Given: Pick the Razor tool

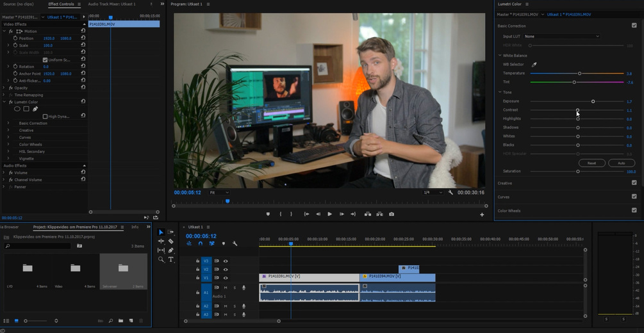Looking at the screenshot, I should (x=171, y=241).
